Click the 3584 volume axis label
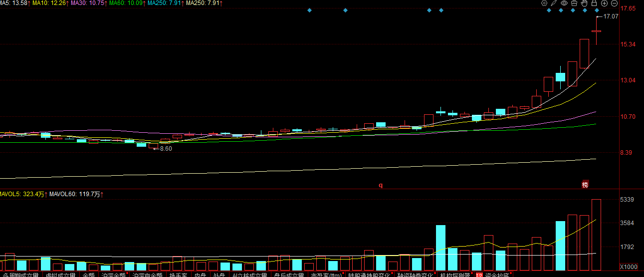The width and height of the screenshot is (644, 277). click(x=627, y=223)
